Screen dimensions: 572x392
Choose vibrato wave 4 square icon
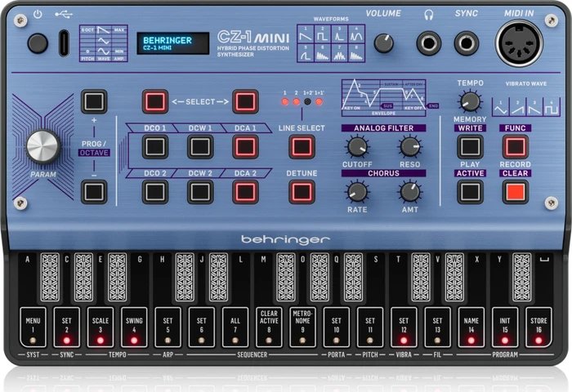[552, 107]
